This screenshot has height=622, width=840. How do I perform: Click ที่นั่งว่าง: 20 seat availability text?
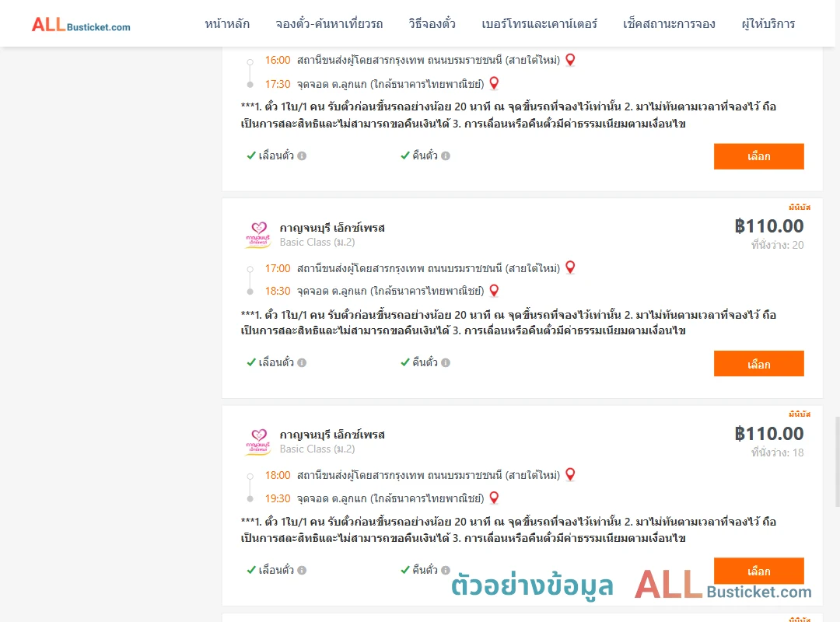(x=777, y=245)
